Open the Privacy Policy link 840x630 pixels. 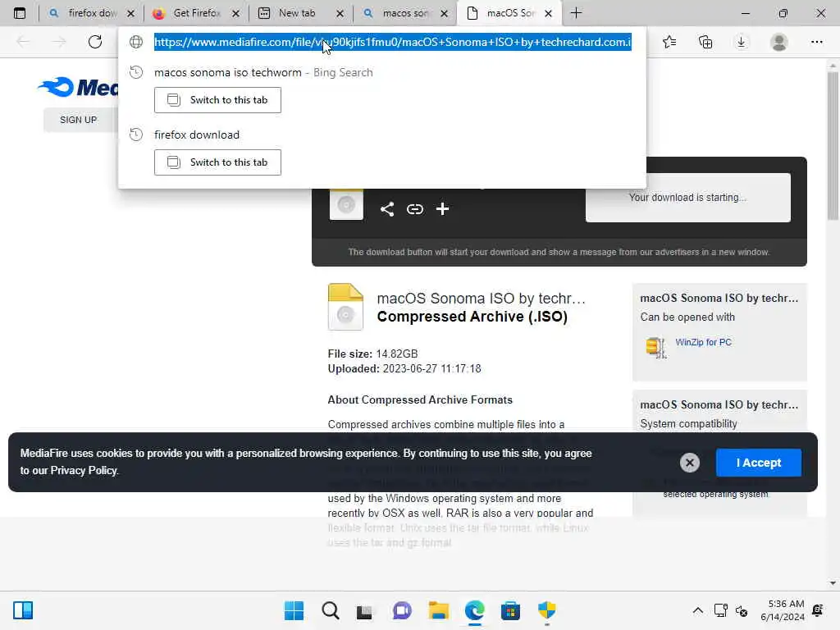(x=84, y=470)
